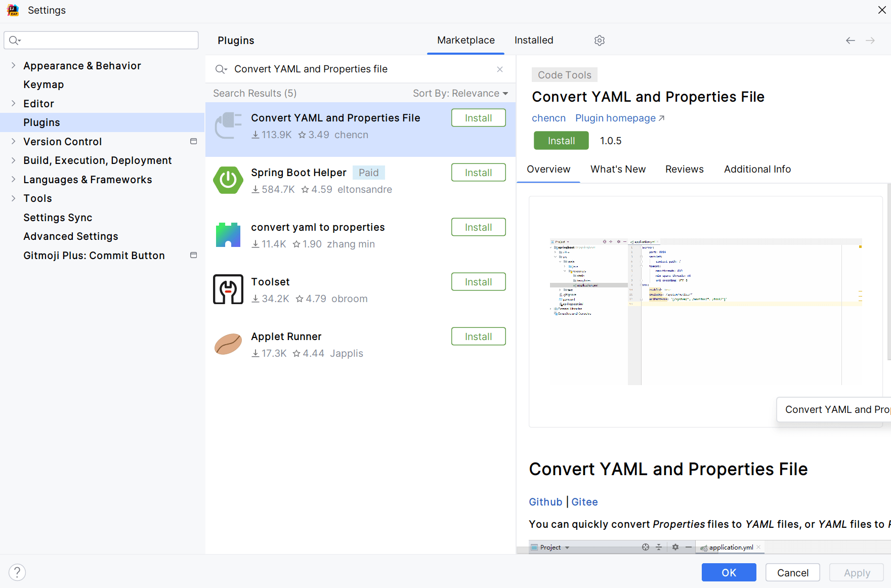The image size is (891, 588).
Task: Clear the search query with the X icon
Action: pyautogui.click(x=499, y=69)
